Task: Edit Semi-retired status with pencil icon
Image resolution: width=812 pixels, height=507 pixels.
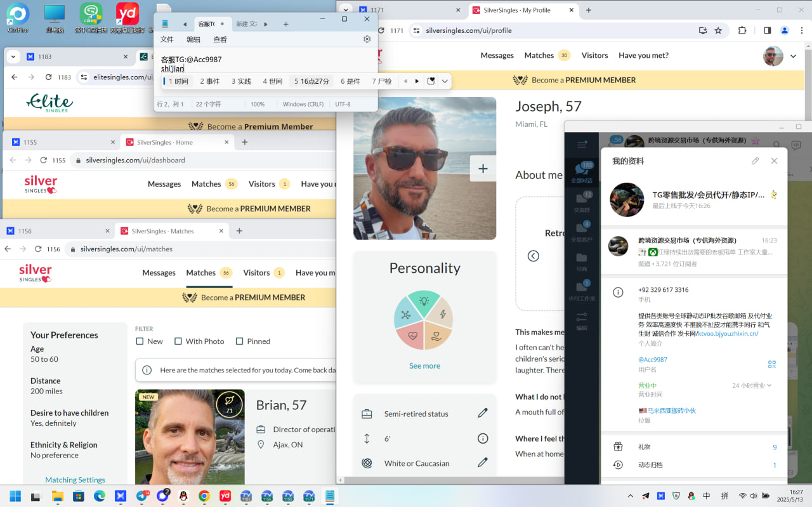Action: [482, 413]
